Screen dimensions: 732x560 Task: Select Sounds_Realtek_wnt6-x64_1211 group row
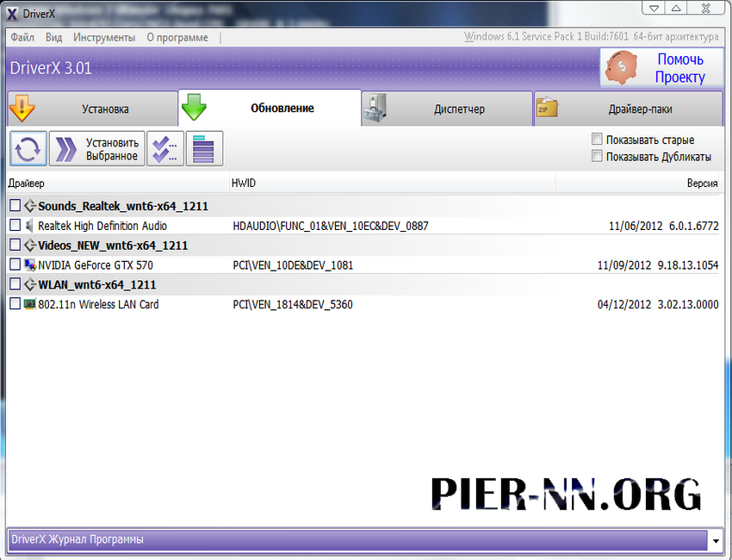click(x=363, y=206)
